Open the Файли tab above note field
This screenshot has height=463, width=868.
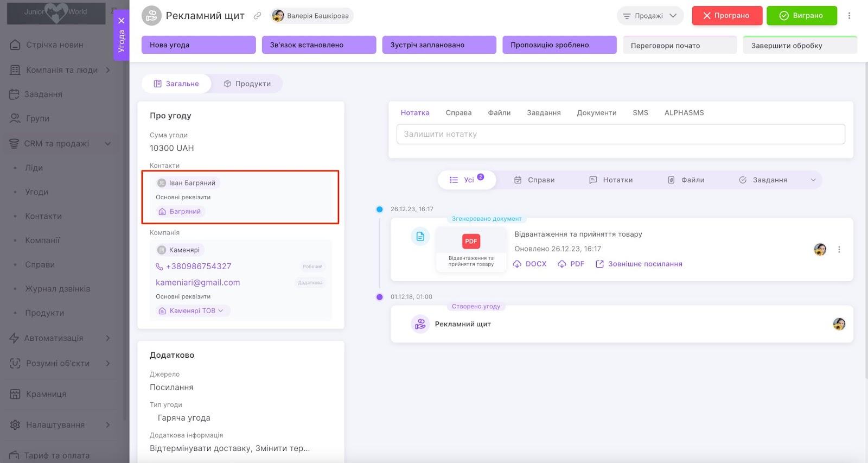[x=499, y=113]
